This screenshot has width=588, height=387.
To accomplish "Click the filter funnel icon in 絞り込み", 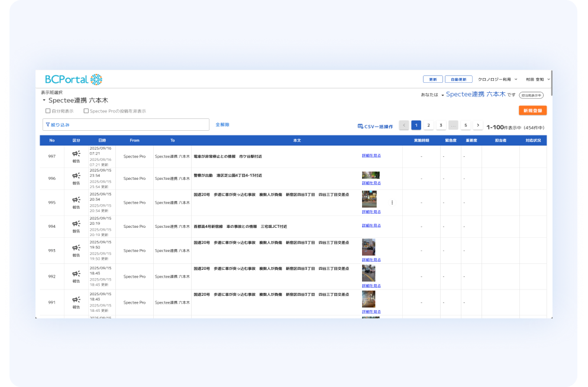I will pos(47,125).
